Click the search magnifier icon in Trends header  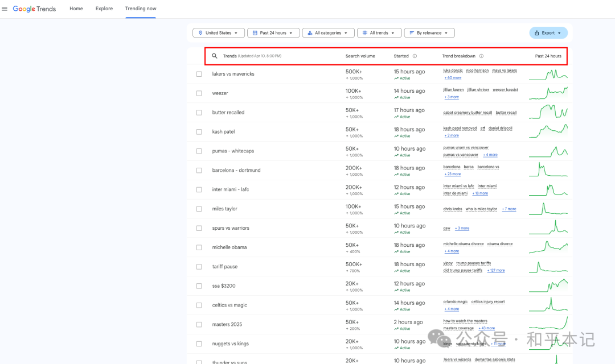tap(215, 56)
